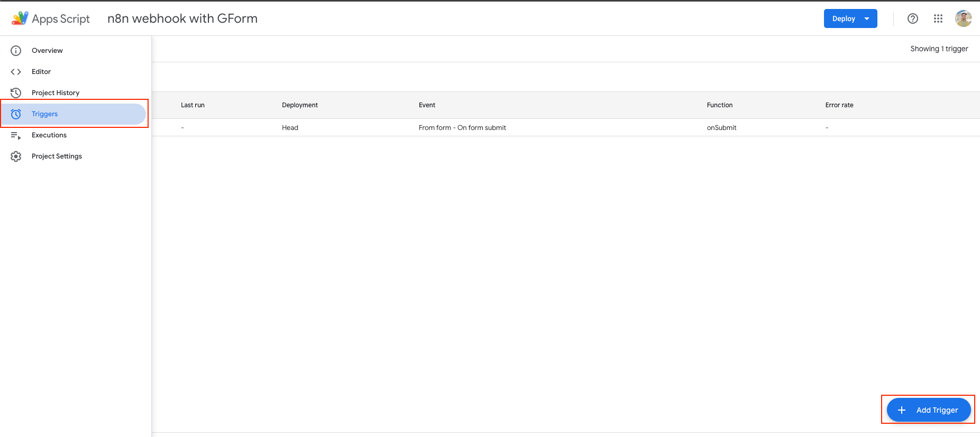
Task: Click the Executions list-play icon
Action: 16,136
